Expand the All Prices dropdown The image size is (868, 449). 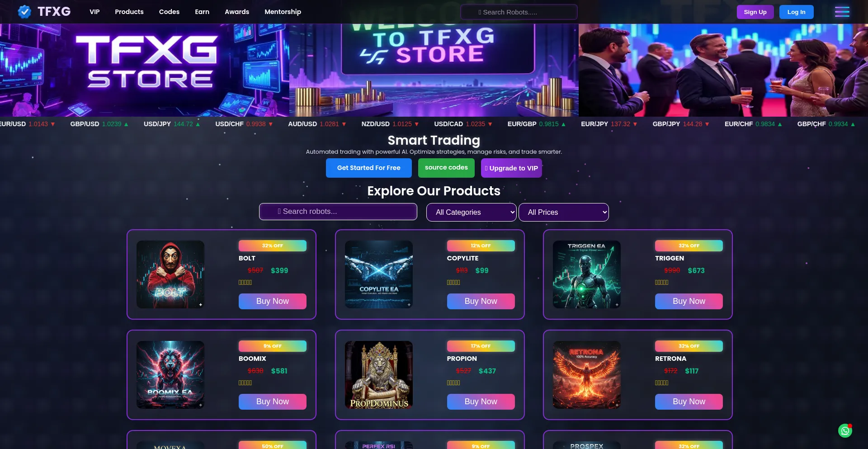point(563,212)
